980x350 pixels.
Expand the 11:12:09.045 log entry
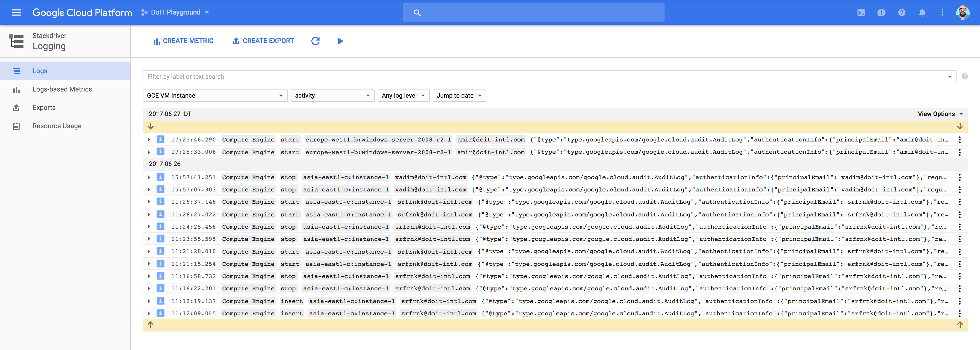pos(149,314)
